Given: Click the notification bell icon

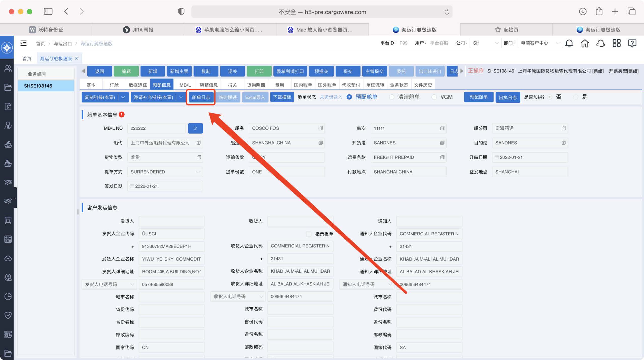Looking at the screenshot, I should click(569, 43).
